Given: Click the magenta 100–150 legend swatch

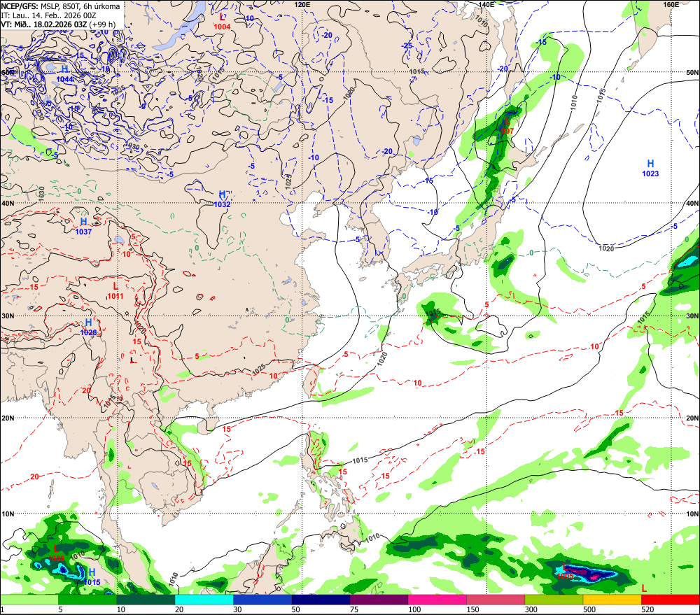Looking at the screenshot, I should [437, 600].
